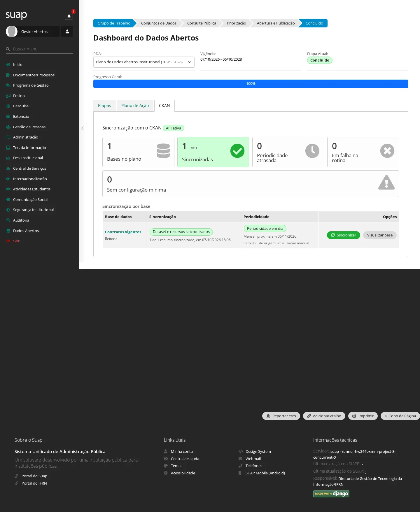Click the suap logo
This screenshot has width=420, height=512.
pyautogui.click(x=16, y=15)
